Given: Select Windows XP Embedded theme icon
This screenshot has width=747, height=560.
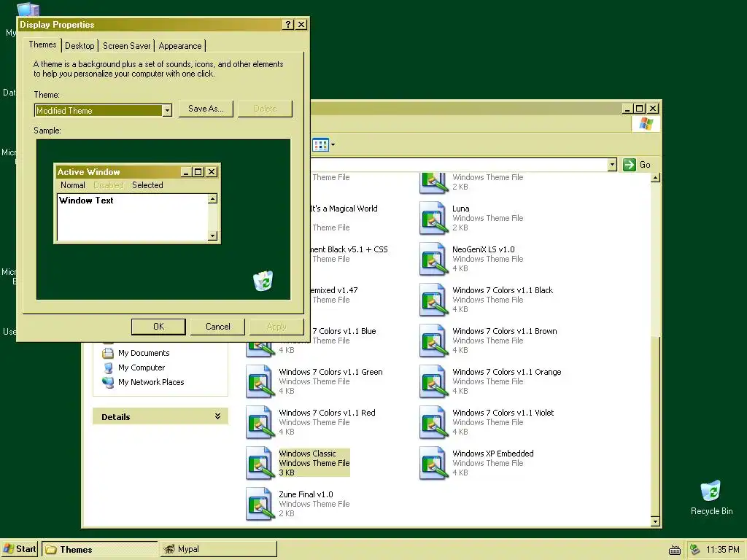Looking at the screenshot, I should pyautogui.click(x=433, y=463).
